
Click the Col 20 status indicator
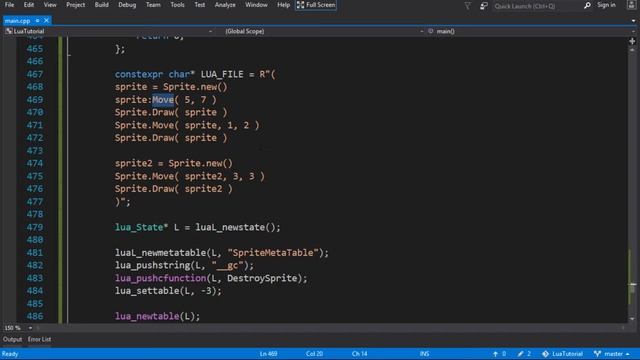[314, 354]
